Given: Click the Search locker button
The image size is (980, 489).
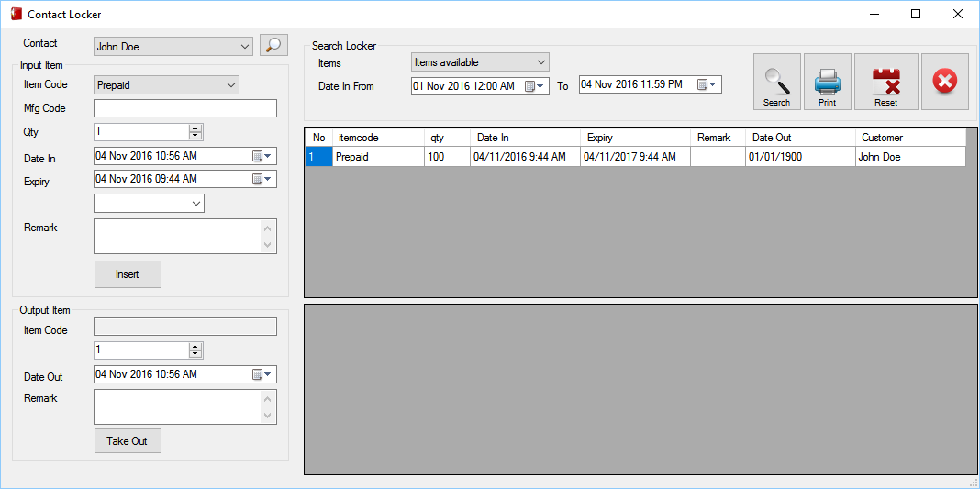Looking at the screenshot, I should click(x=777, y=82).
